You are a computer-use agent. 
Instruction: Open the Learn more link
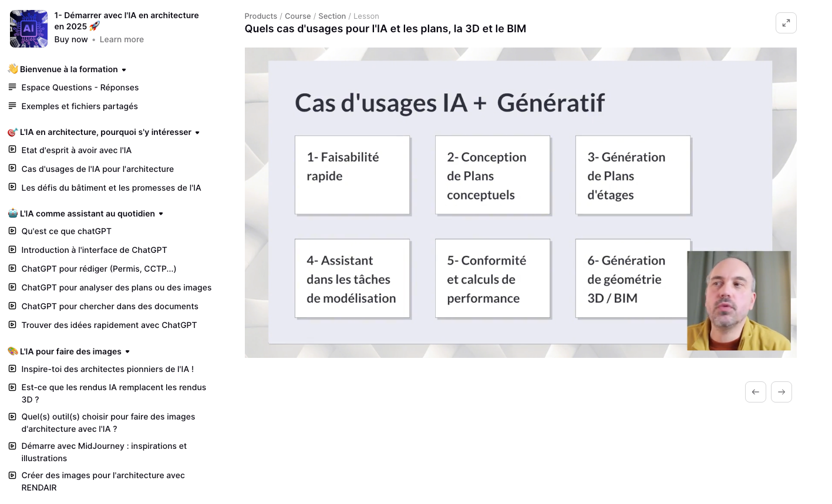click(x=122, y=39)
